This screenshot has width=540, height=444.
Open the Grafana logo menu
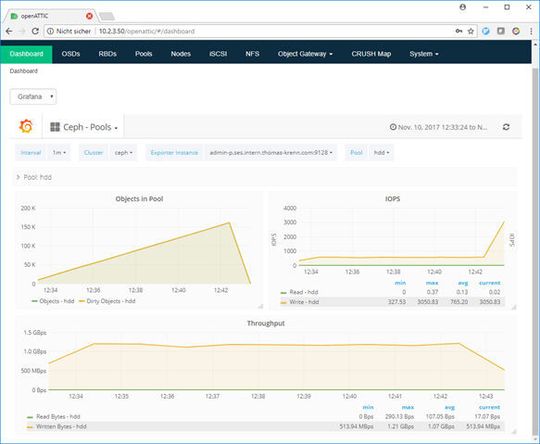(26, 126)
